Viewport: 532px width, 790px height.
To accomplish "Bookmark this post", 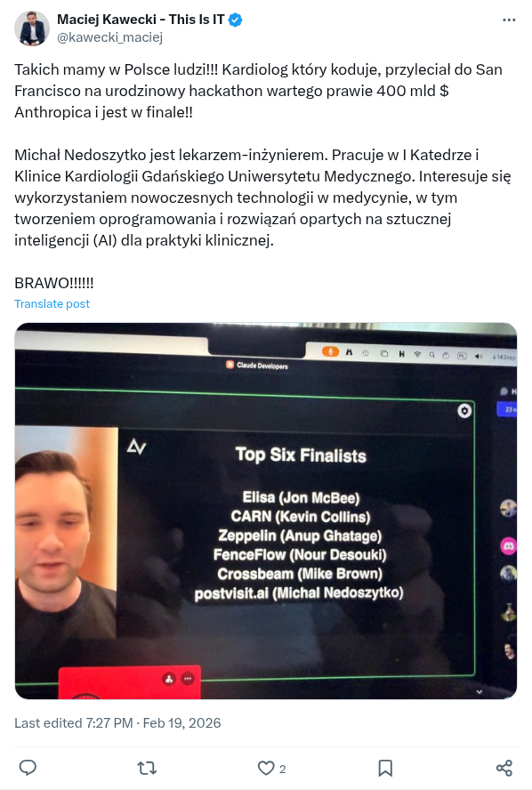I will (385, 768).
